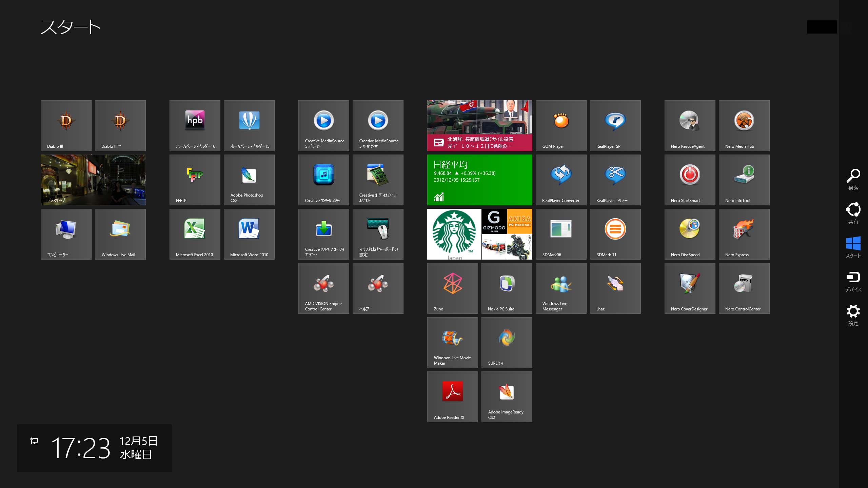The width and height of the screenshot is (868, 488).
Task: Launch Nero CoverDesigner
Action: pos(690,288)
